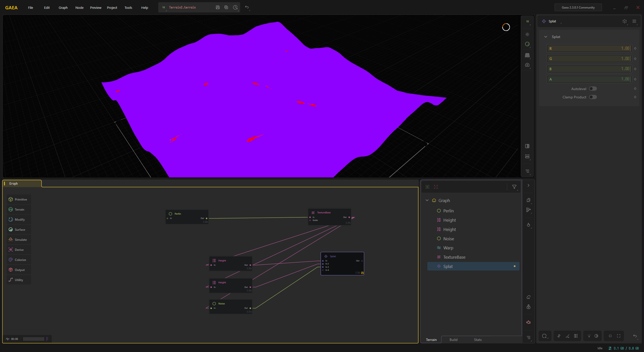The image size is (644, 352).
Task: Open the Node menu
Action: (79, 8)
